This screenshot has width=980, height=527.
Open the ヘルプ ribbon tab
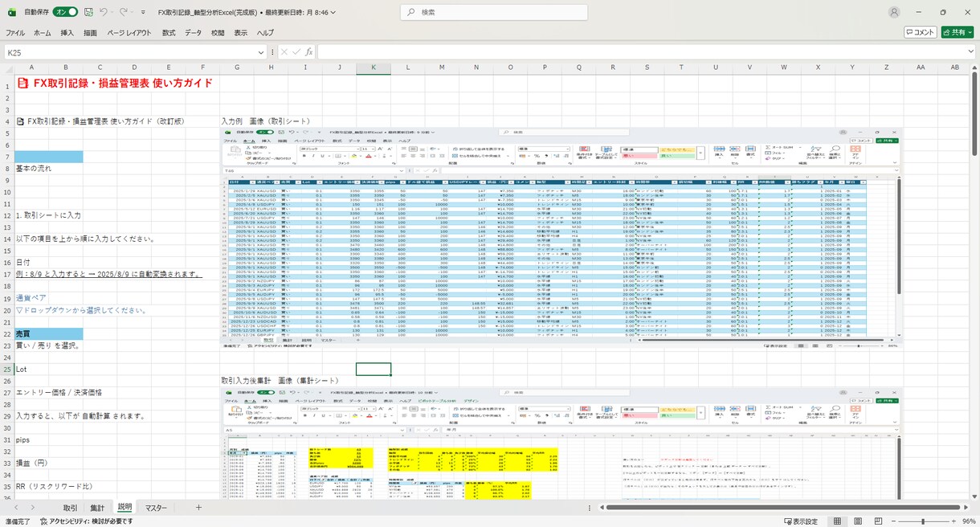(265, 33)
